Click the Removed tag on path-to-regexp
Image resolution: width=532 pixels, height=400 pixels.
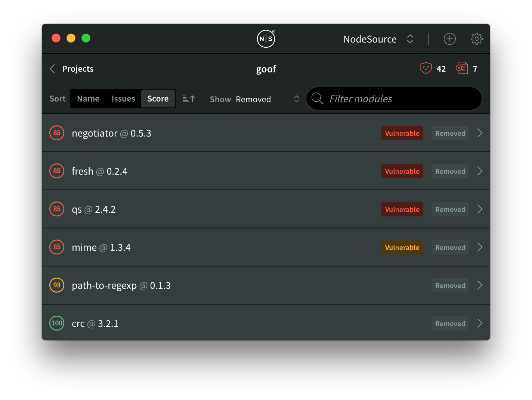coord(450,285)
